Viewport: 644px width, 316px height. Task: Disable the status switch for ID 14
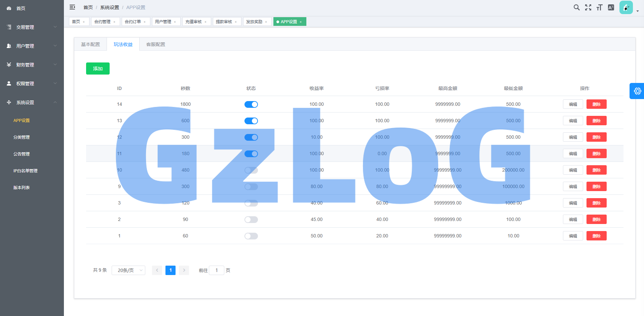click(251, 104)
